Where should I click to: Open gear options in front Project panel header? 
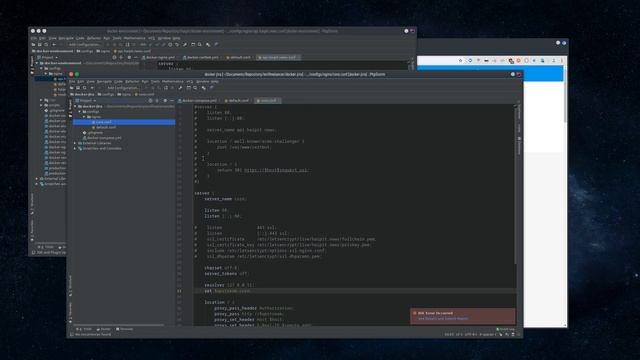pos(165,100)
